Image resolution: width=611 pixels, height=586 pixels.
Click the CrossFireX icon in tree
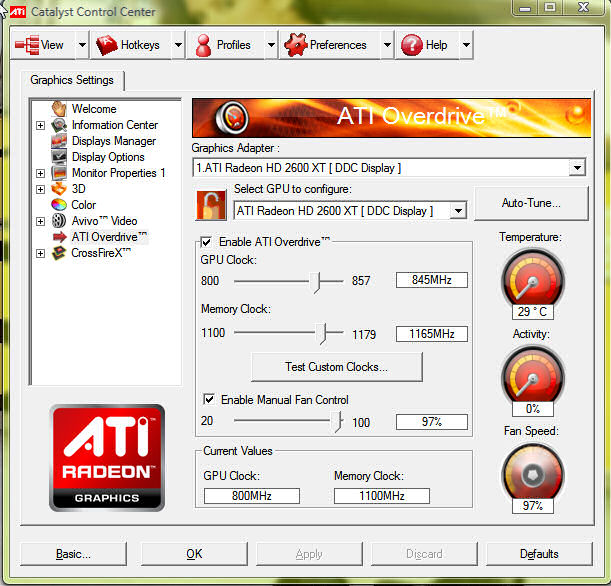coord(59,253)
